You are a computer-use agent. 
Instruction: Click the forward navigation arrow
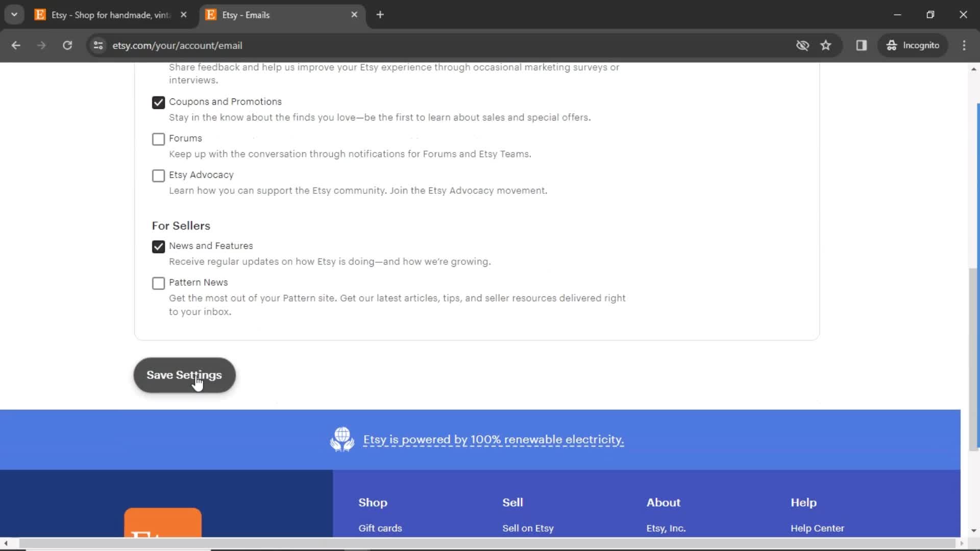pyautogui.click(x=41, y=45)
